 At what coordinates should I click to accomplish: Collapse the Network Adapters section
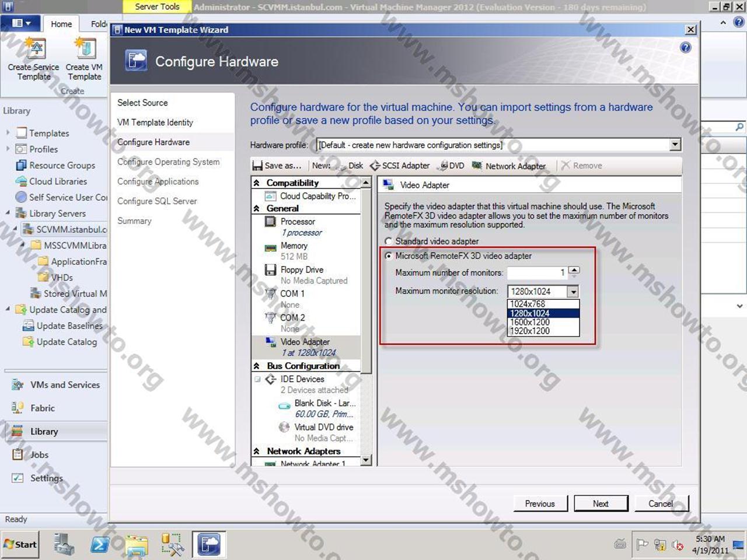[257, 452]
